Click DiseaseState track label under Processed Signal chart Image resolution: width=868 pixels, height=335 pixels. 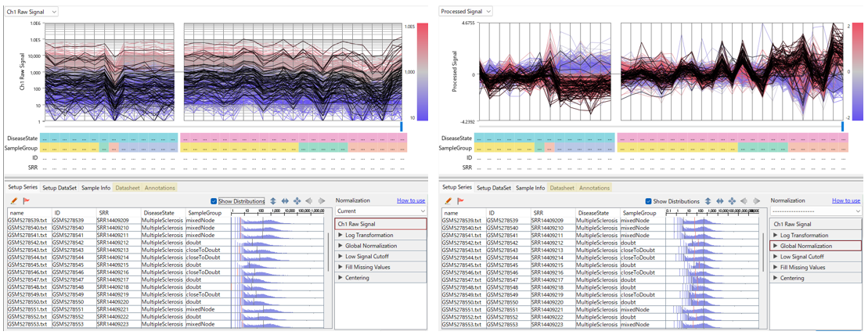(456, 138)
